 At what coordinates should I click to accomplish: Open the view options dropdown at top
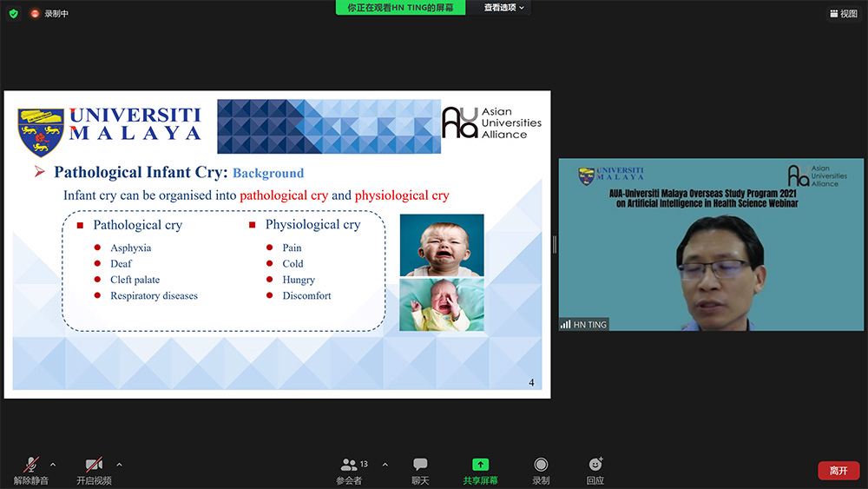point(503,7)
